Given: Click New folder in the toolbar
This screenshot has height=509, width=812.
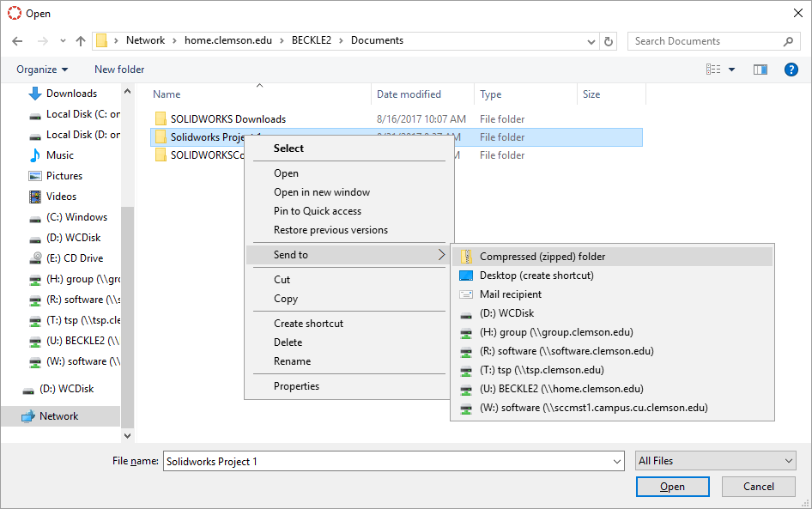Looking at the screenshot, I should (119, 70).
